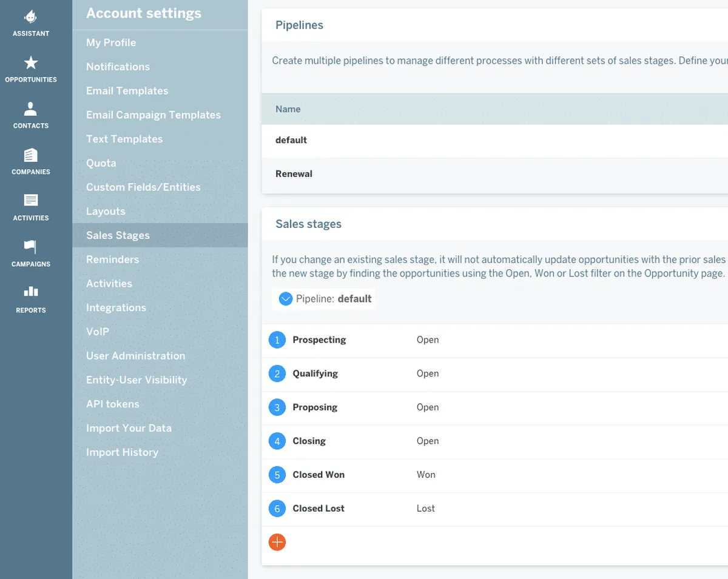Open My Profile settings
This screenshot has width=728, height=579.
[x=111, y=42]
